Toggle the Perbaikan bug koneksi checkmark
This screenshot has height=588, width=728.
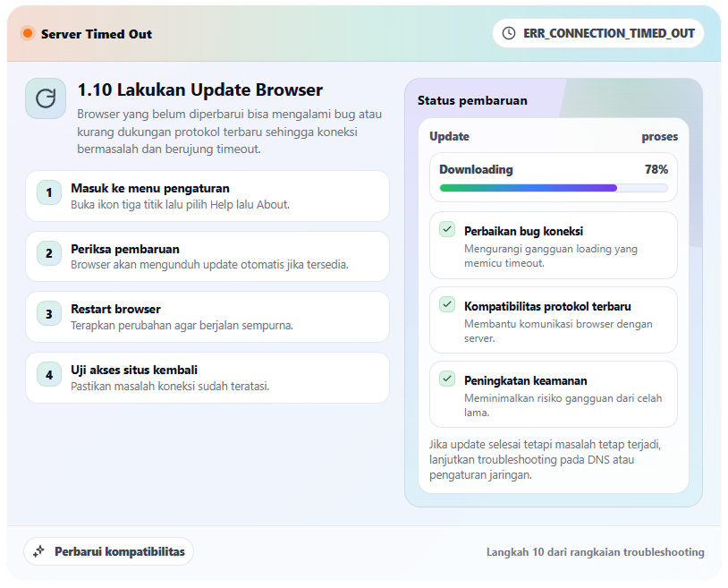446,229
